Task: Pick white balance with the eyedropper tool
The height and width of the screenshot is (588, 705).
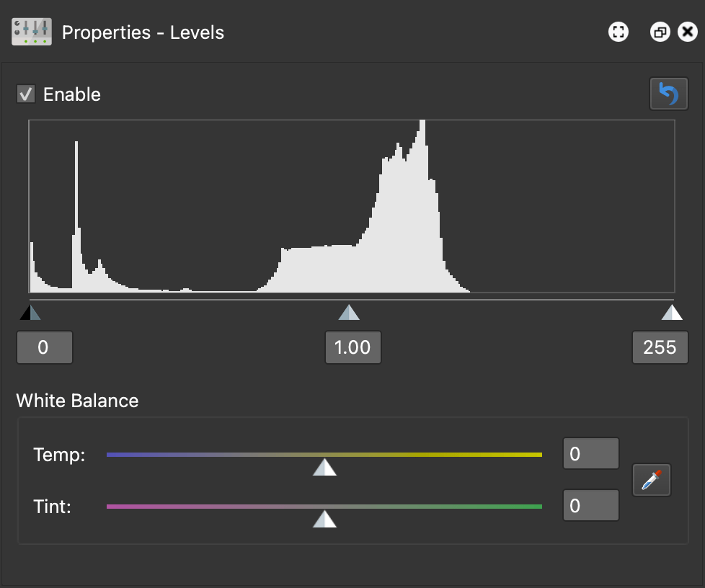Action: click(652, 480)
